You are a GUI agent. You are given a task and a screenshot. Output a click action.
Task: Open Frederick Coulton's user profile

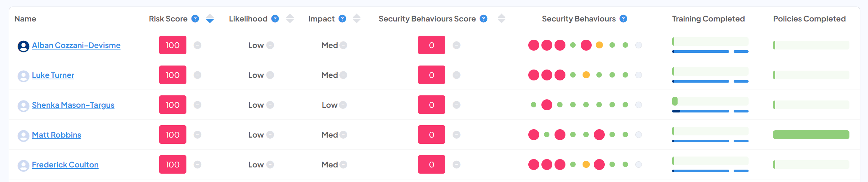coord(65,165)
